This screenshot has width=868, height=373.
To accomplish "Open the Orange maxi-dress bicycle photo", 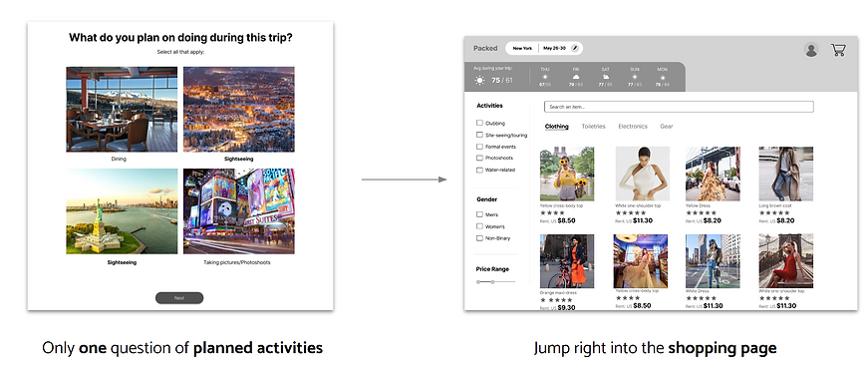I will [567, 261].
